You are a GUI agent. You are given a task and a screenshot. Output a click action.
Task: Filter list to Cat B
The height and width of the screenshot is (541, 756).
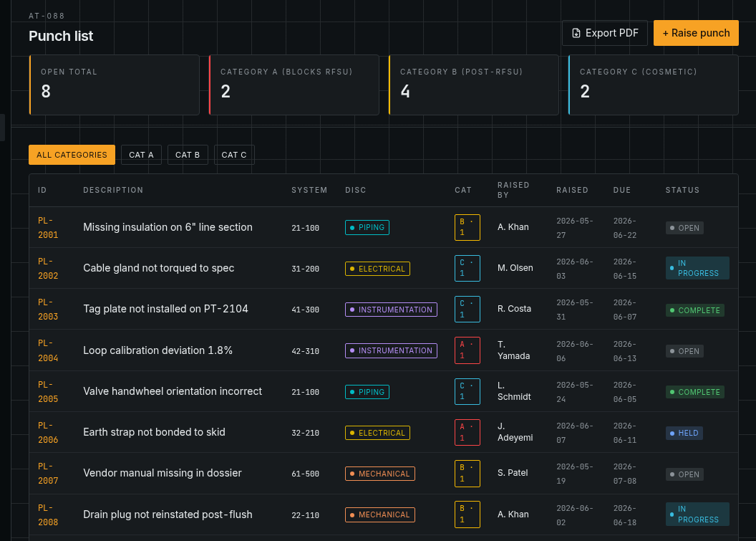[x=188, y=155]
